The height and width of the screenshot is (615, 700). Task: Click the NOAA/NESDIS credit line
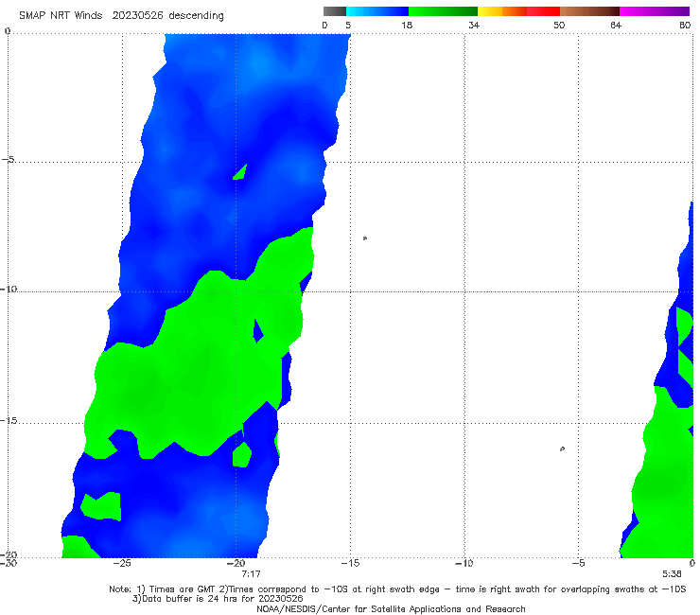(x=391, y=608)
